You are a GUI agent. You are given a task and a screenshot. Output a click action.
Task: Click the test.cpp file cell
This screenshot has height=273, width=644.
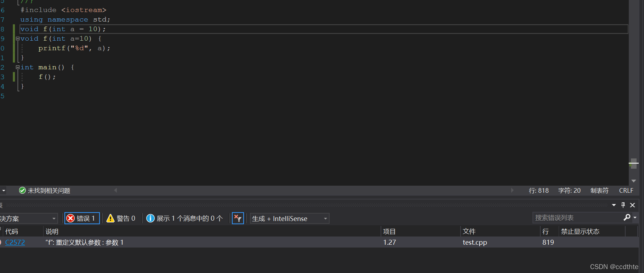pos(475,242)
